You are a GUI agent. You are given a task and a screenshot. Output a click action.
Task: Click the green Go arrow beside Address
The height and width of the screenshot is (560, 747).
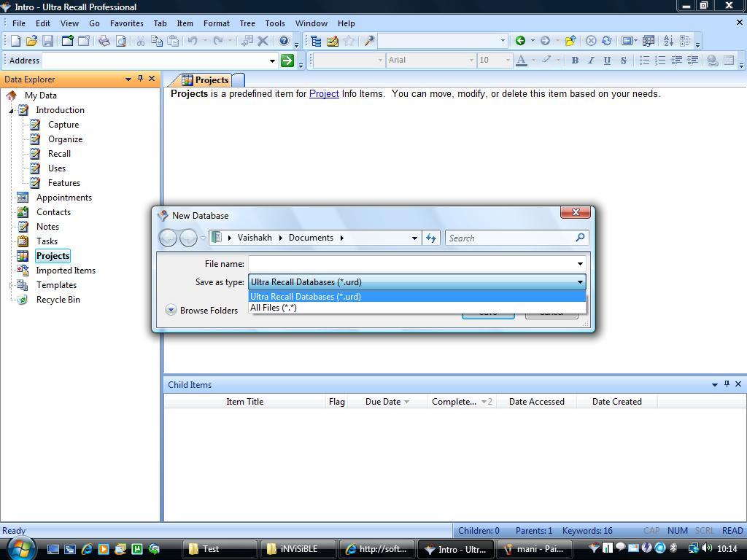point(287,61)
